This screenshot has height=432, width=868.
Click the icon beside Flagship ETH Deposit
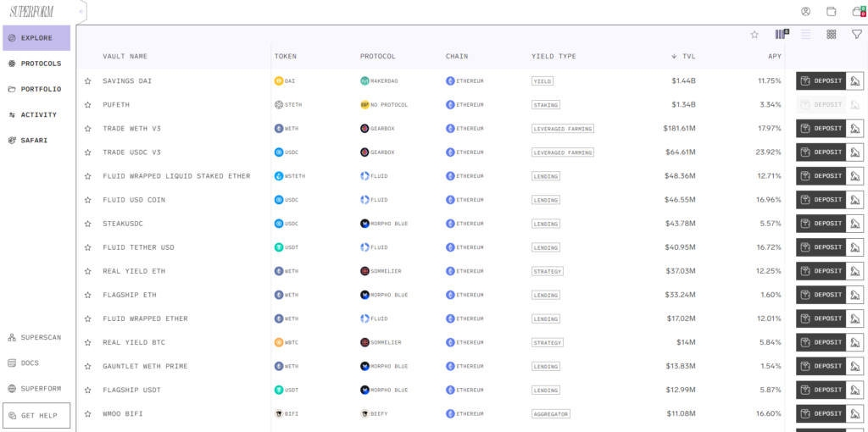[x=855, y=295]
